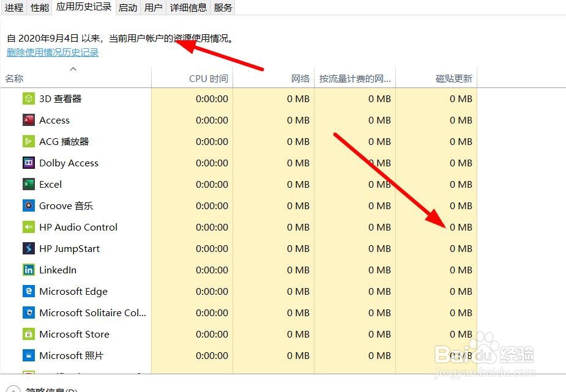
Task: Select the HP Audio Control row name
Action: tap(78, 227)
